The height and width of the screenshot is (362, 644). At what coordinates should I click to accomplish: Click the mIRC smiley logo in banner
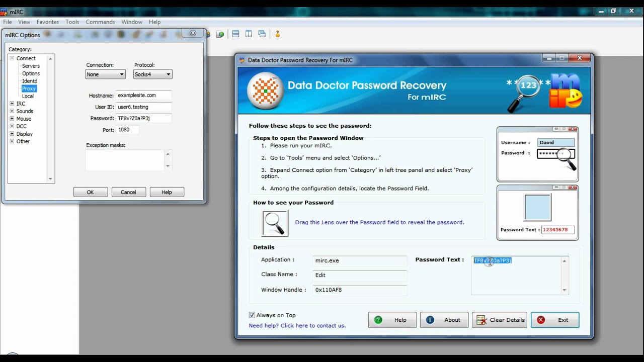[566, 91]
